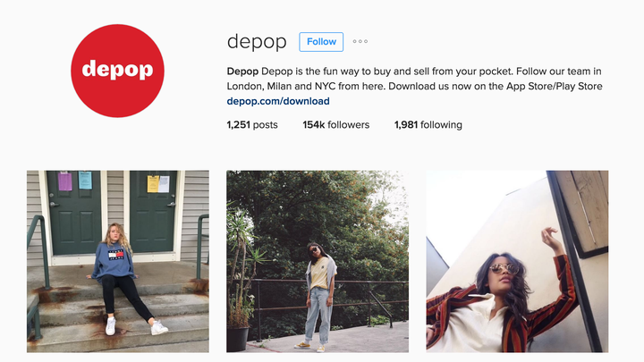644x362 pixels.
Task: Click the purple flyer on the green door
Action: point(65,181)
